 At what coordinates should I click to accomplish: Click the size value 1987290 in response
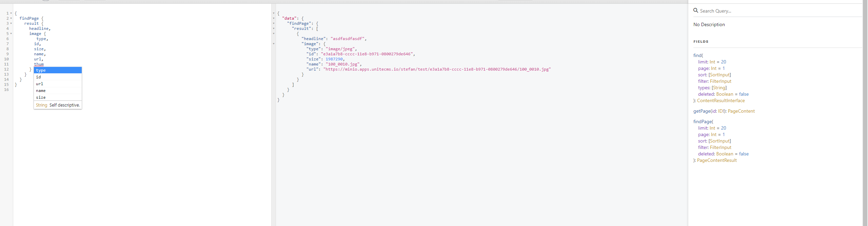pyautogui.click(x=334, y=59)
